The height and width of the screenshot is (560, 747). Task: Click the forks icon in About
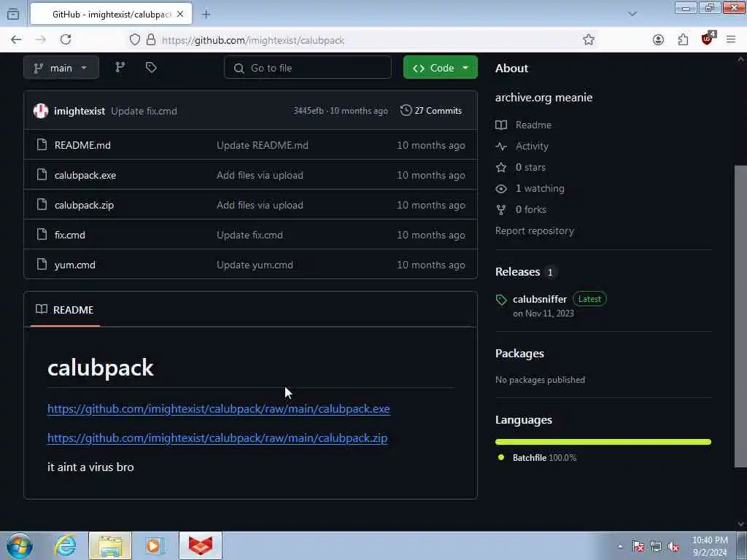pos(501,209)
